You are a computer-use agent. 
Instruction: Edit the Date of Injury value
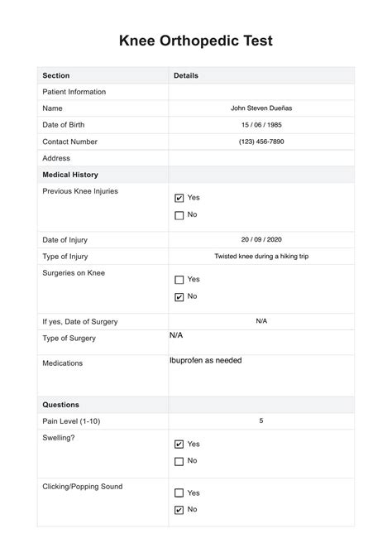(x=261, y=240)
